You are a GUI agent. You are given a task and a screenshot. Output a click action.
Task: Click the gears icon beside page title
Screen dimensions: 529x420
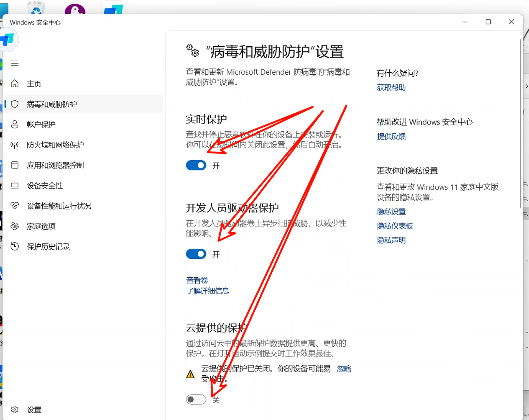coord(193,51)
